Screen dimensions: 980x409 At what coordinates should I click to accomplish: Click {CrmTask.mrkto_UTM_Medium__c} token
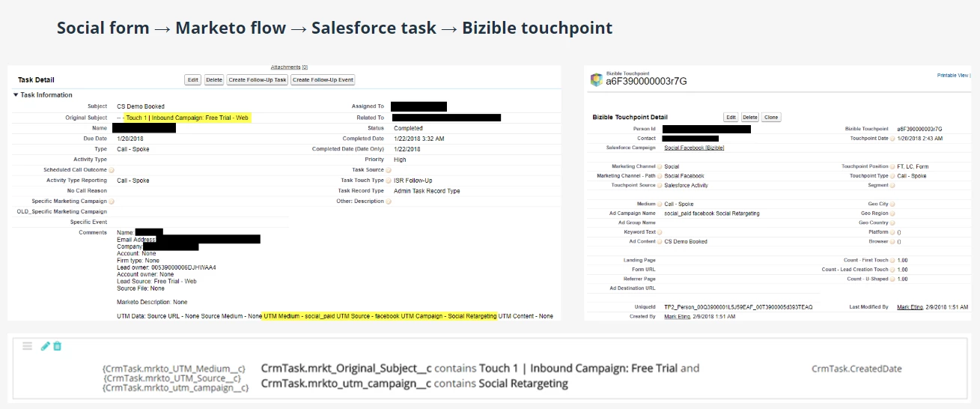click(174, 369)
